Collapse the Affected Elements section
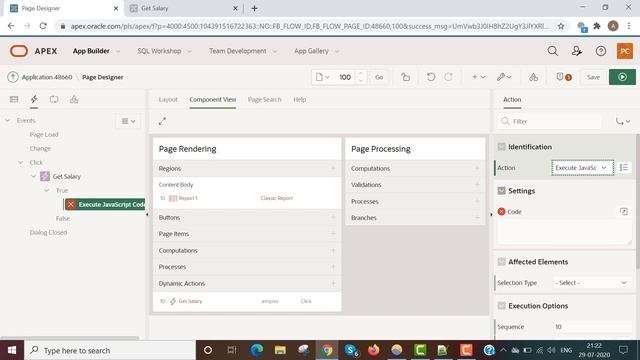 click(x=501, y=262)
